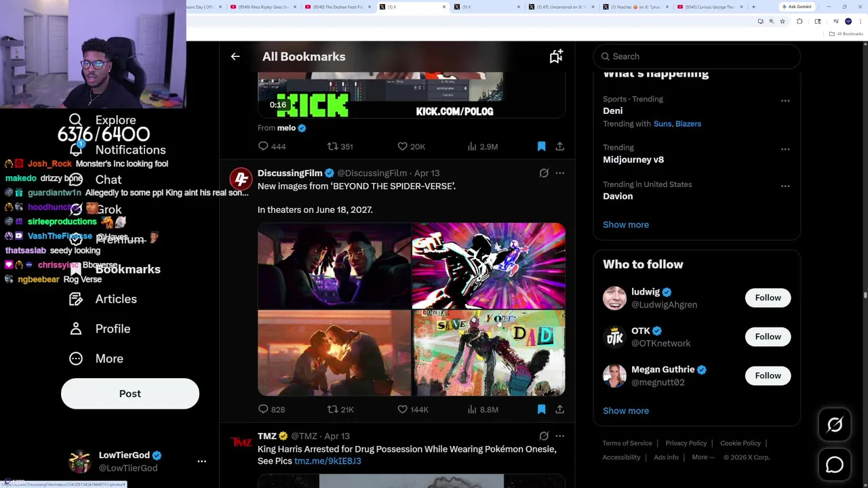Open Grok icon on DiscussingFilm post

click(544, 173)
